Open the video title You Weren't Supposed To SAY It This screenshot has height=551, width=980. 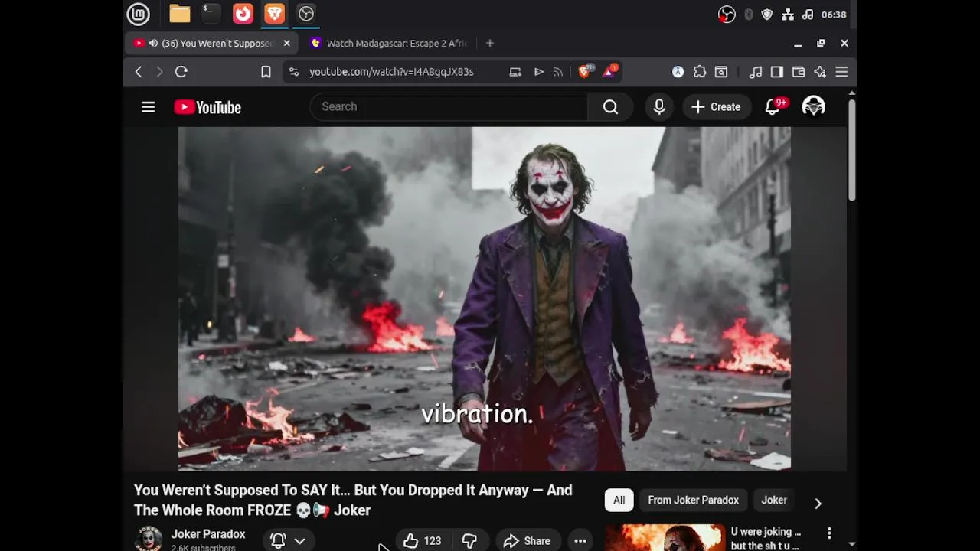pos(354,500)
